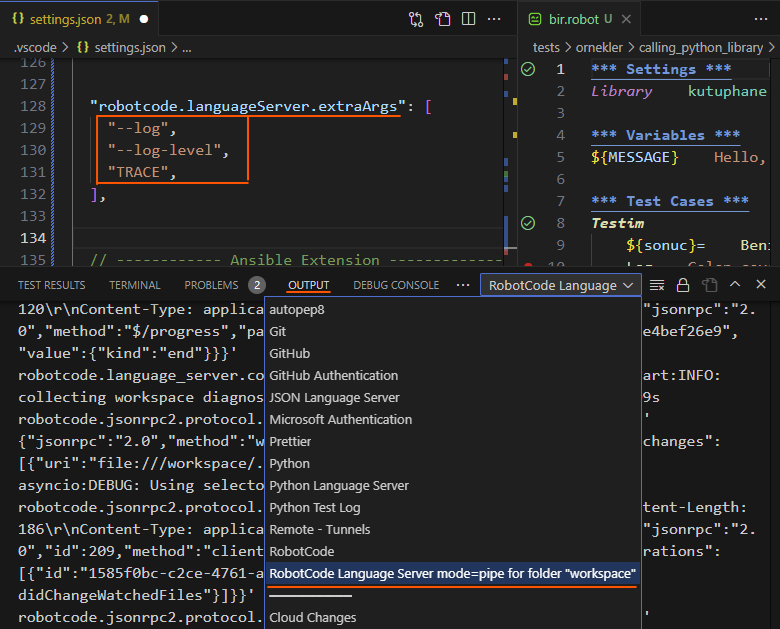The width and height of the screenshot is (780, 629).
Task: Click the passed test icon beside Testim
Action: tap(528, 223)
